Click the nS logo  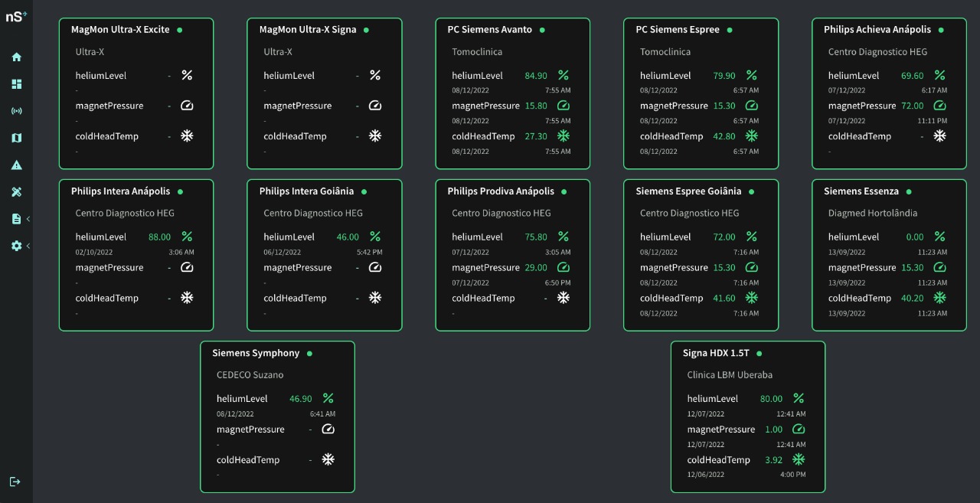pos(15,17)
